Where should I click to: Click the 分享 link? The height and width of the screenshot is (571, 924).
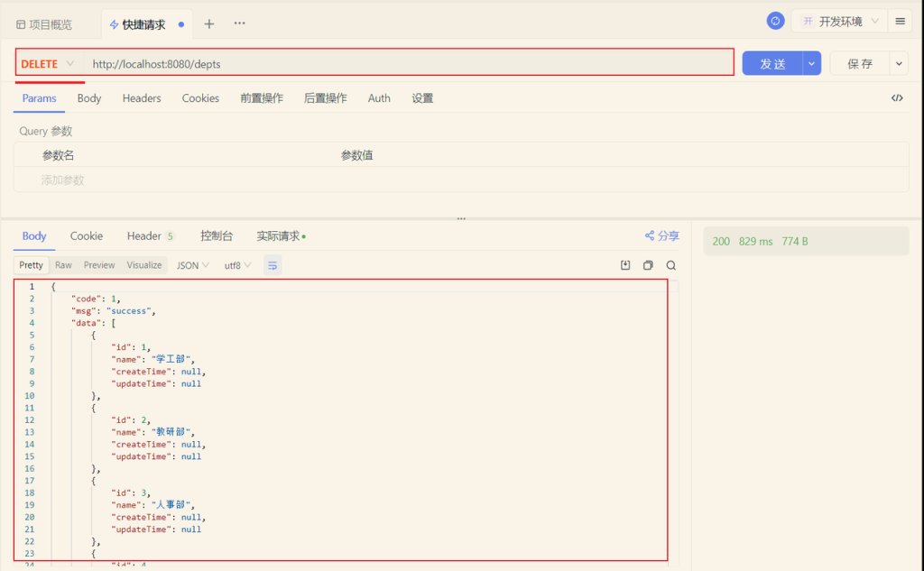662,236
